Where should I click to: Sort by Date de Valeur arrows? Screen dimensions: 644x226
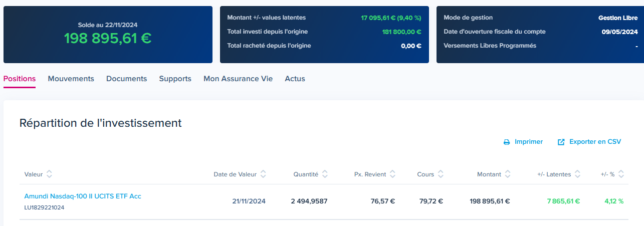(263, 174)
